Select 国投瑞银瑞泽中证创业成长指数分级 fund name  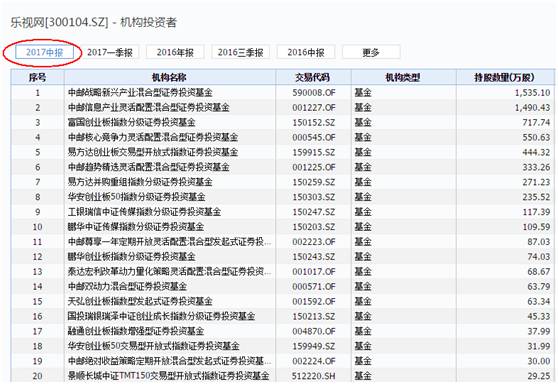coord(162,316)
